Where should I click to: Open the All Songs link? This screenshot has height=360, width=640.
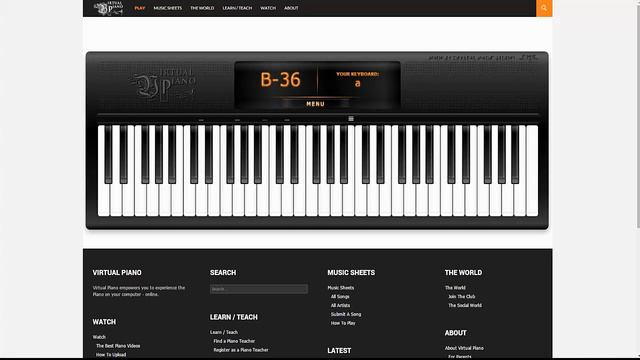point(340,297)
